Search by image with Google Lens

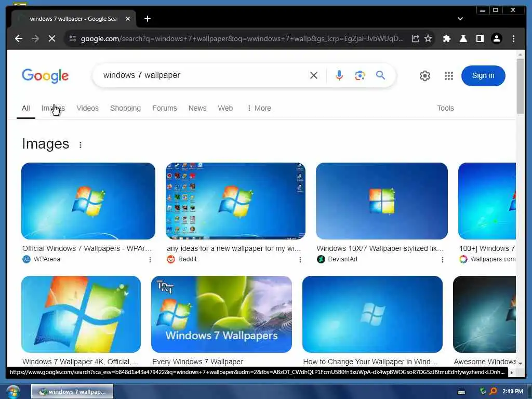click(x=360, y=75)
